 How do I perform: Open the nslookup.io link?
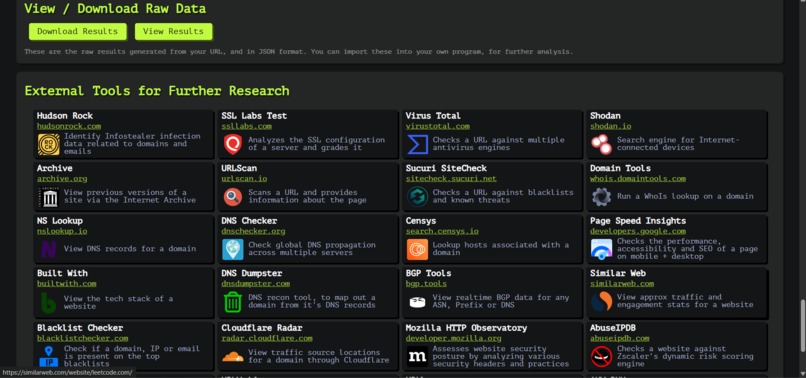click(x=62, y=231)
